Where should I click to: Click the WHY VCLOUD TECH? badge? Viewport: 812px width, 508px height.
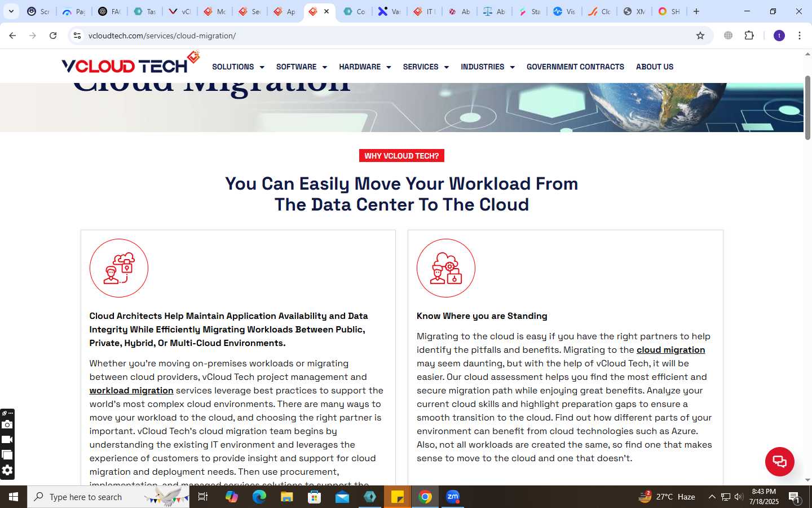coord(401,156)
